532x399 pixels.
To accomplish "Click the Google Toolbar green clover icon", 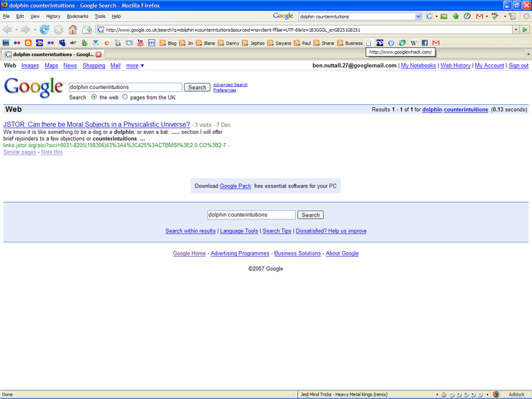I will pos(456,17).
